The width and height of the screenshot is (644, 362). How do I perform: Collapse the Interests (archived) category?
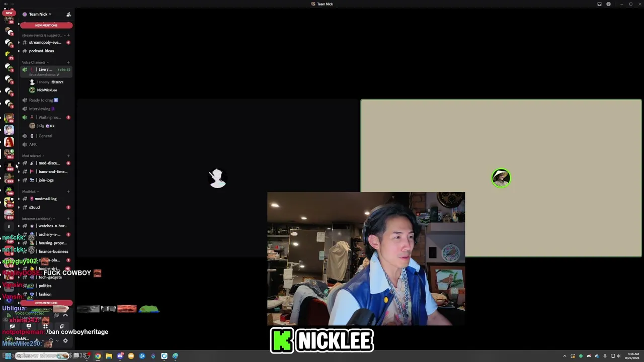pos(38,219)
